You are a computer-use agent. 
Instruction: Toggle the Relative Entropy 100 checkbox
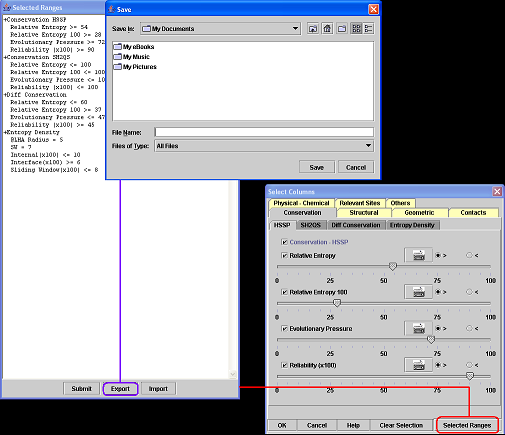tap(284, 292)
